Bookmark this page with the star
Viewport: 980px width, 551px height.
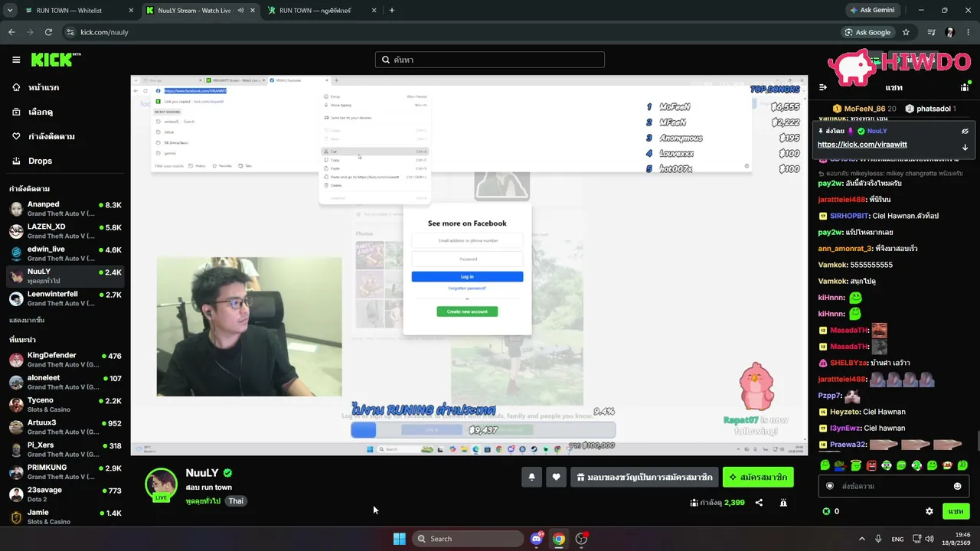tap(906, 32)
